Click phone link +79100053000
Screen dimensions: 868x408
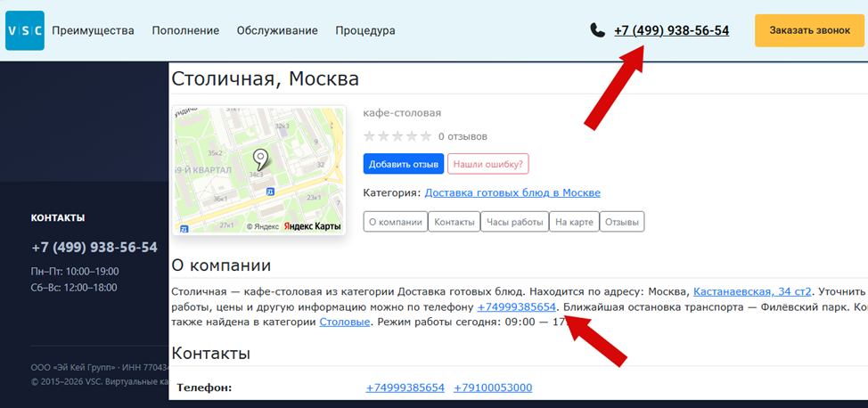coord(493,388)
